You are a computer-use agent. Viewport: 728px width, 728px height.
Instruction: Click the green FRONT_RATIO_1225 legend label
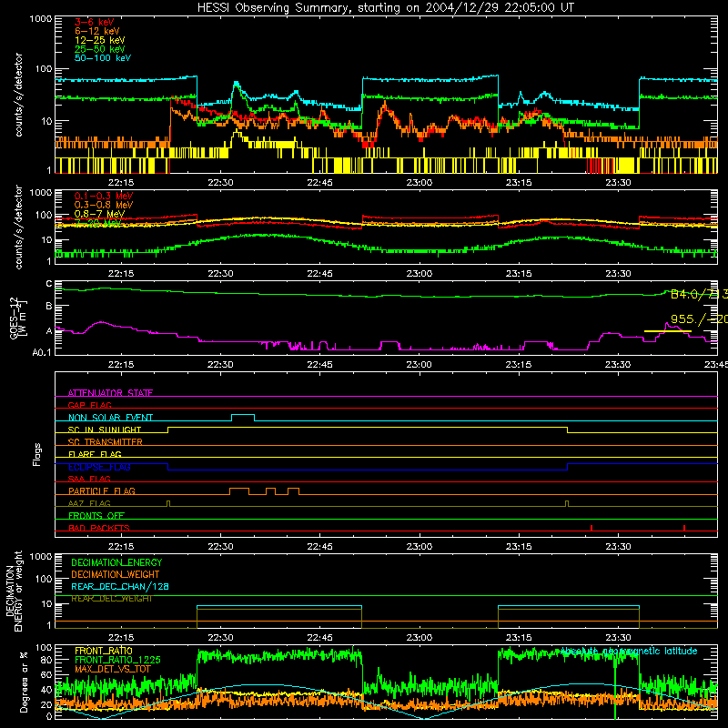(117, 660)
